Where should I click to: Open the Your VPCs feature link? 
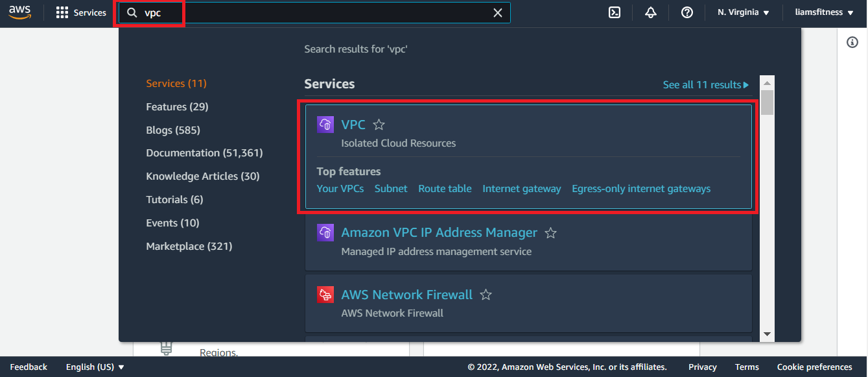click(340, 189)
